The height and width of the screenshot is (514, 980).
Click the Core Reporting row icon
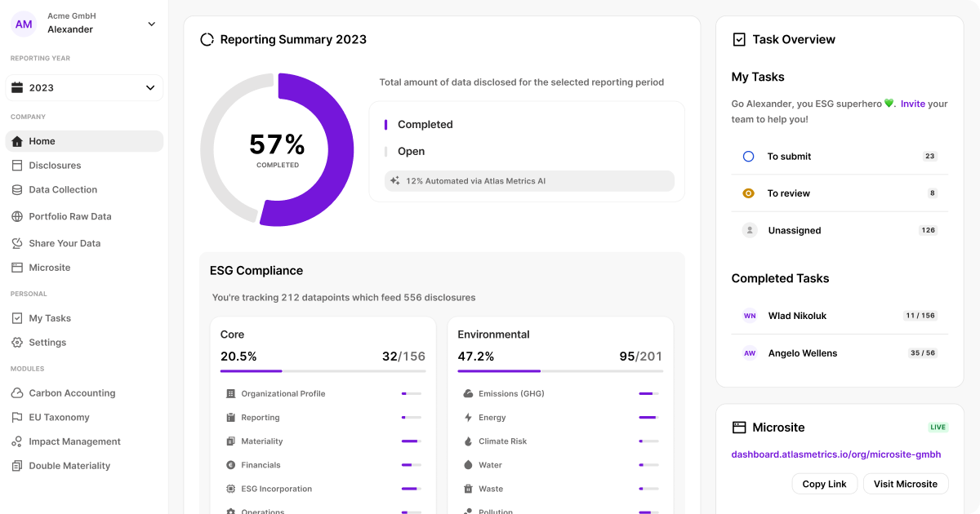click(x=230, y=418)
